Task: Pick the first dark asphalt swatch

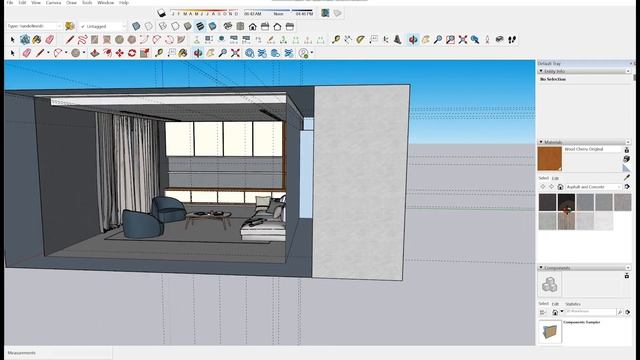Action: (547, 202)
